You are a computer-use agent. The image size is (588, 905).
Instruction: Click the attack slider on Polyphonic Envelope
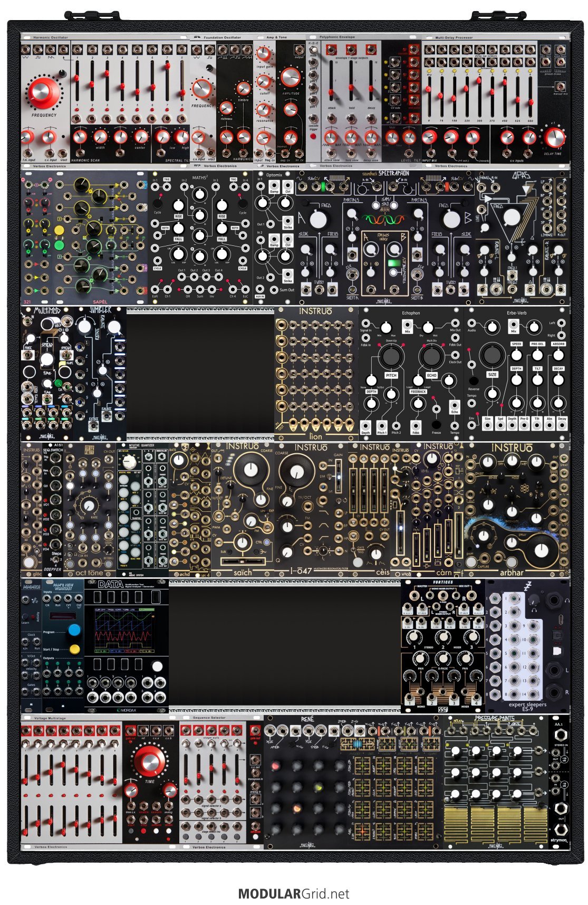tap(332, 80)
